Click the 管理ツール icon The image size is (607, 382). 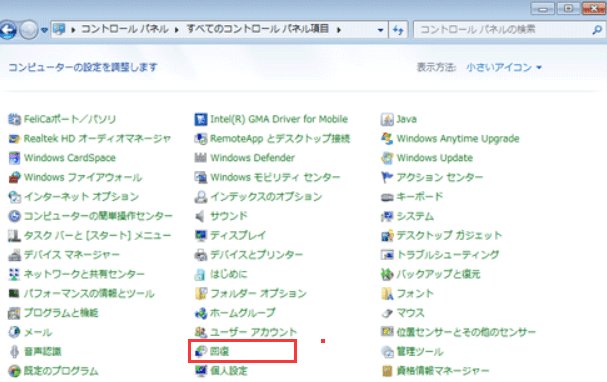[387, 351]
